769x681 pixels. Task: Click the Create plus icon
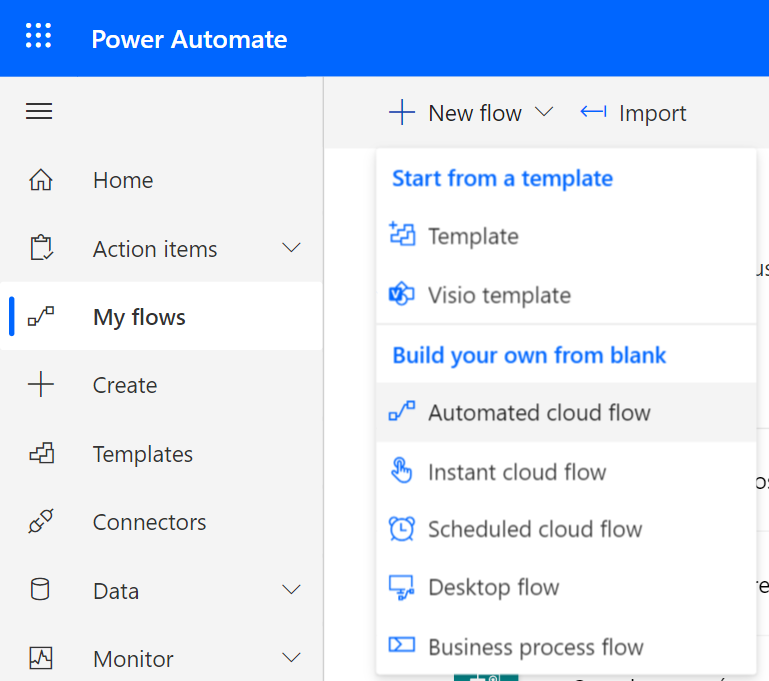click(40, 385)
